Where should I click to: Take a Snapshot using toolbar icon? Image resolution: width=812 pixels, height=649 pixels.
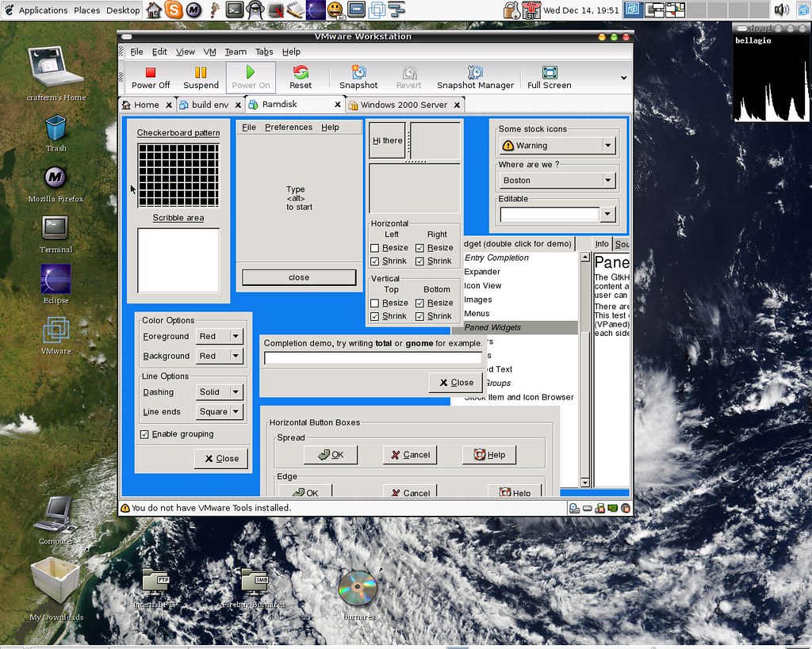(358, 73)
